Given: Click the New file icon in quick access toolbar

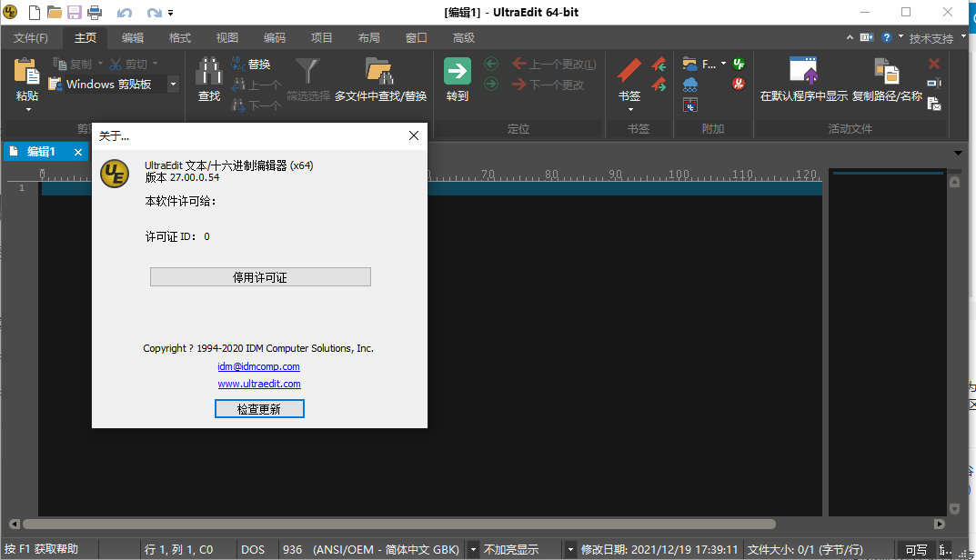Looking at the screenshot, I should pos(35,12).
